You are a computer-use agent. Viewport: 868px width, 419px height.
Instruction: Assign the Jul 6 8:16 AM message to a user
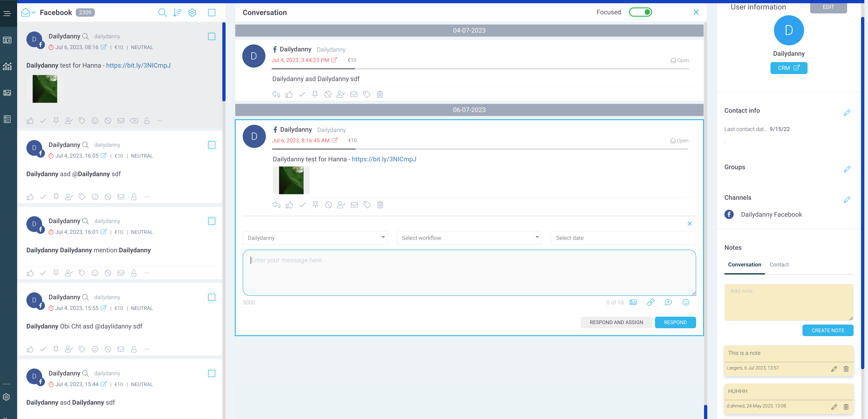click(x=341, y=205)
